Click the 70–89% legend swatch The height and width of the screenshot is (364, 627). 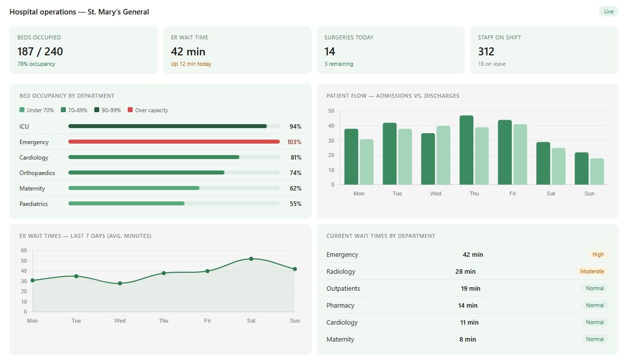63,110
